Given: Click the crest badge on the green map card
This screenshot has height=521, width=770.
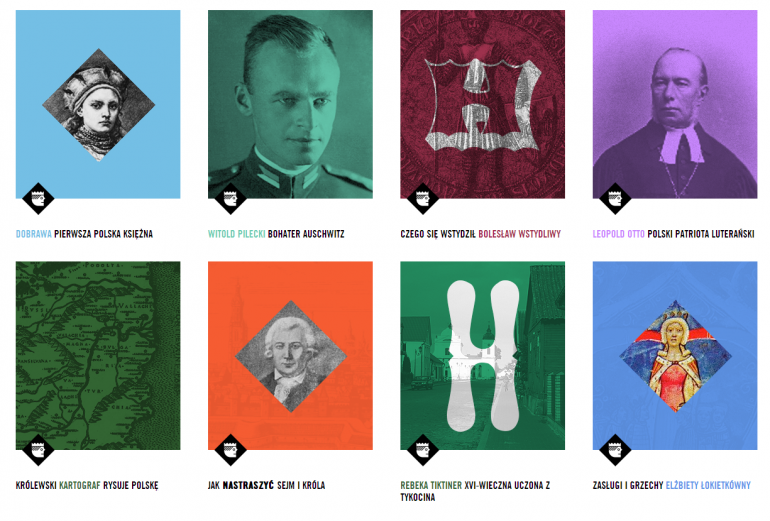Looking at the screenshot, I should pyautogui.click(x=38, y=450).
